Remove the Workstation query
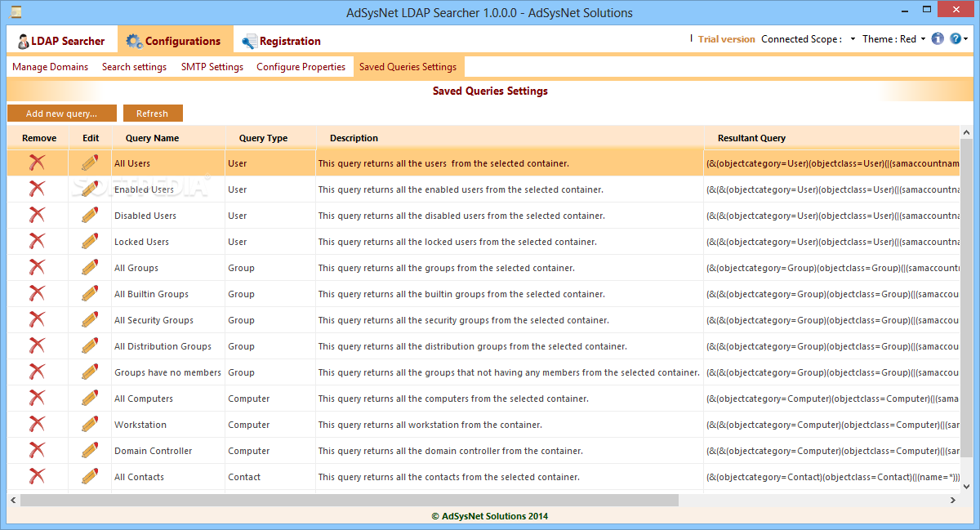The image size is (980, 530). tap(37, 425)
